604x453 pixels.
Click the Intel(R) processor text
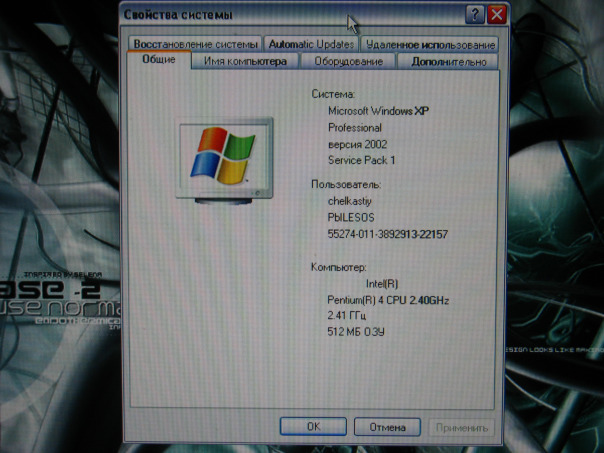pyautogui.click(x=382, y=284)
